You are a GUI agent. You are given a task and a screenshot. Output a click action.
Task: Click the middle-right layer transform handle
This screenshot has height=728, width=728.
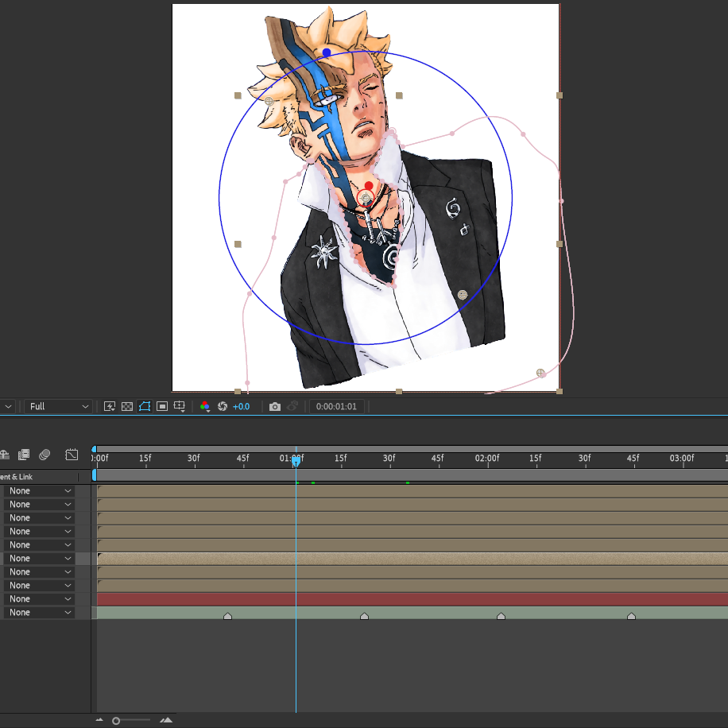[560, 244]
